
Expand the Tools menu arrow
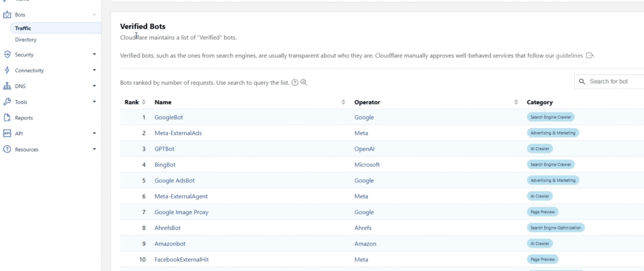point(94,102)
